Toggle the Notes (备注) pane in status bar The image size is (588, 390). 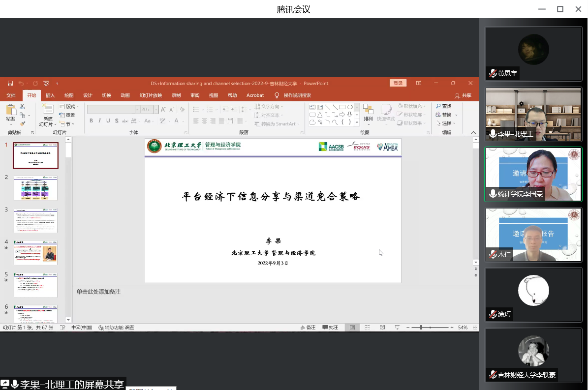(x=308, y=328)
